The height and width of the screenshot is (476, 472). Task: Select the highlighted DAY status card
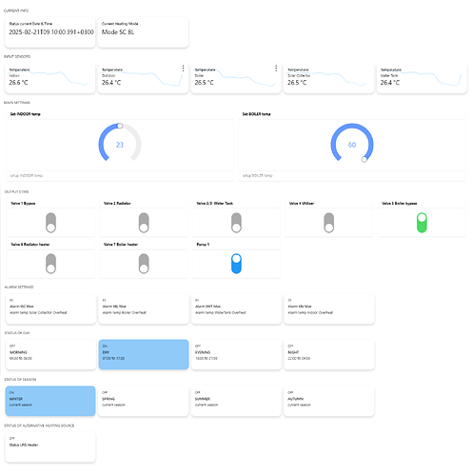point(144,354)
